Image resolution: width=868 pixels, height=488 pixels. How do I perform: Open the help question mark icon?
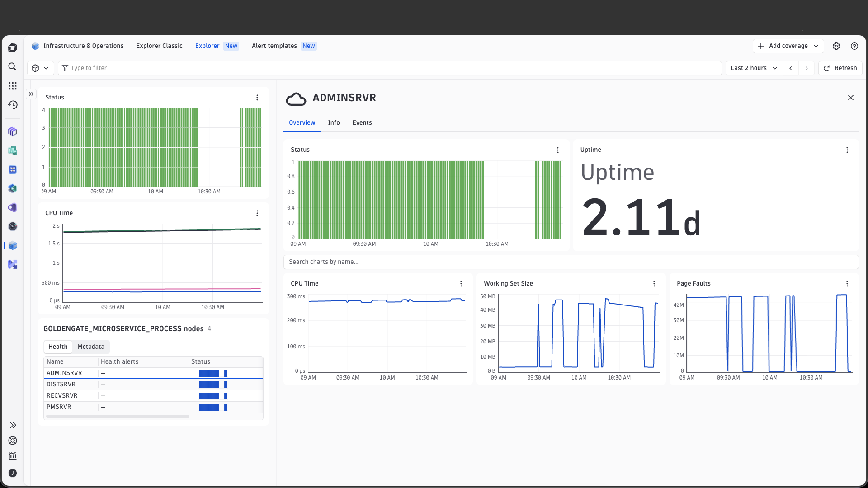tap(854, 46)
